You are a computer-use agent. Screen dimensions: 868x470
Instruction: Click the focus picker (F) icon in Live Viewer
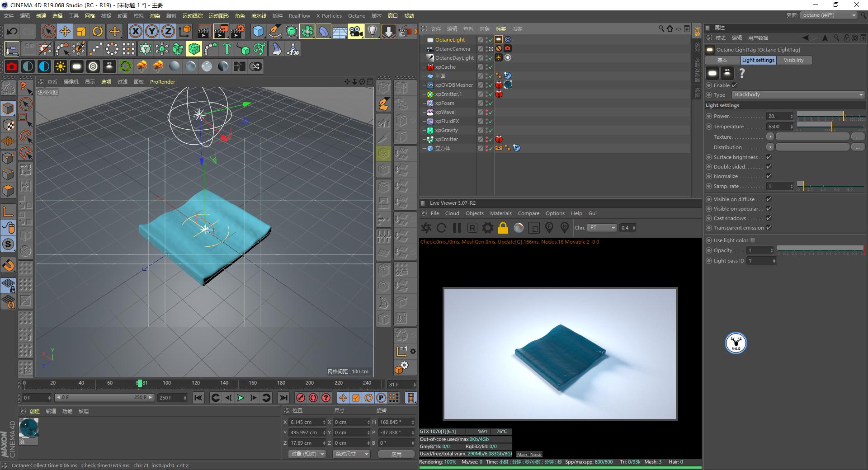(x=549, y=228)
